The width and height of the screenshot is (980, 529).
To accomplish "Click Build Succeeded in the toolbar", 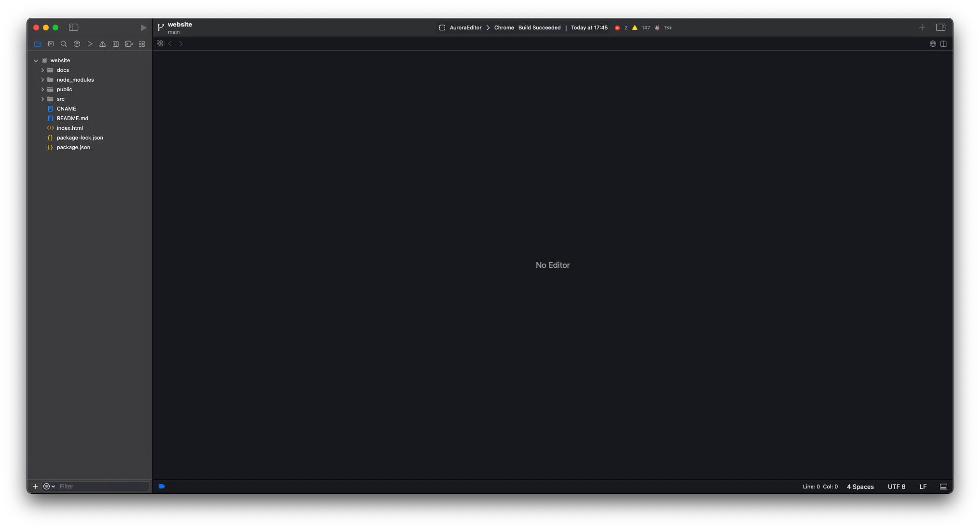I will [539, 28].
